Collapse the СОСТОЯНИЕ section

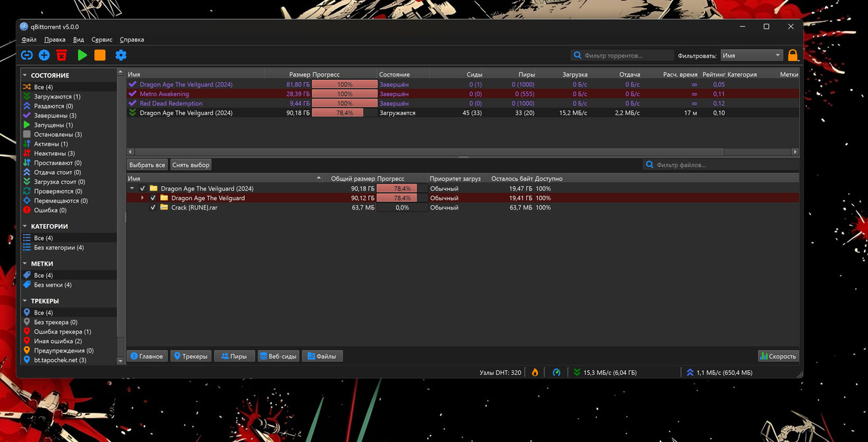tap(25, 75)
